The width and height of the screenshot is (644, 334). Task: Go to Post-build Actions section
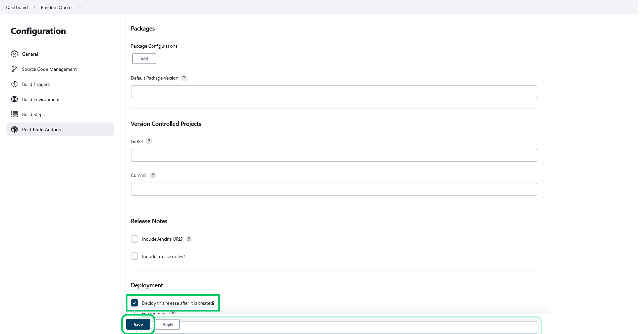pyautogui.click(x=60, y=129)
